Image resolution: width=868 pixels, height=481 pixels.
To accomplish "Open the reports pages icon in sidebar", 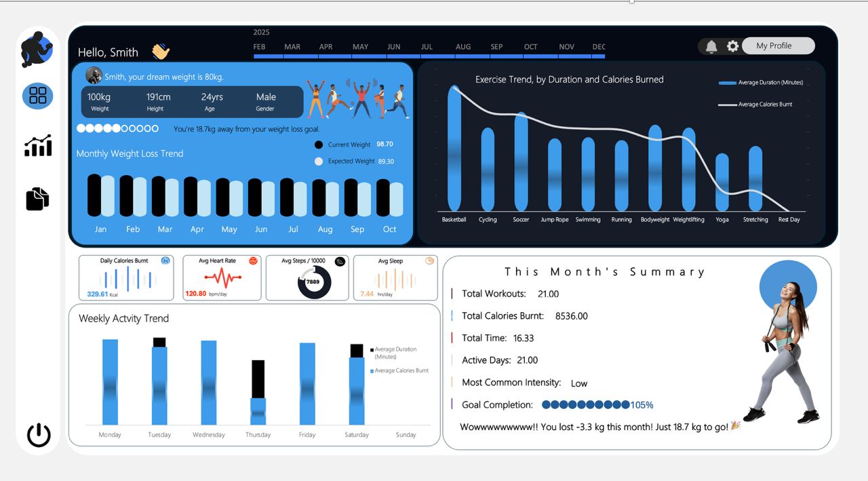I will [x=37, y=197].
